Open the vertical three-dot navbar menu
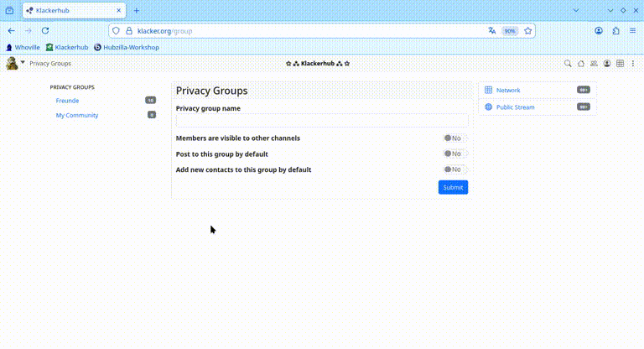 pyautogui.click(x=633, y=63)
